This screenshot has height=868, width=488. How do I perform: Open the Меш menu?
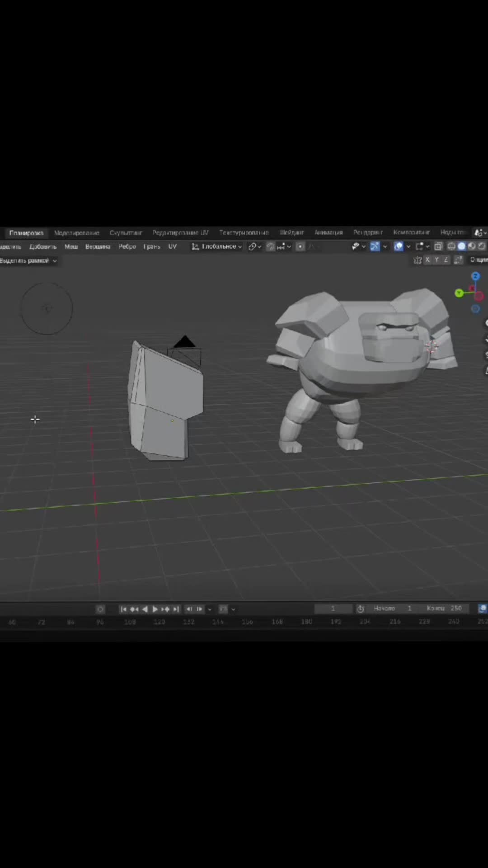[x=71, y=247]
